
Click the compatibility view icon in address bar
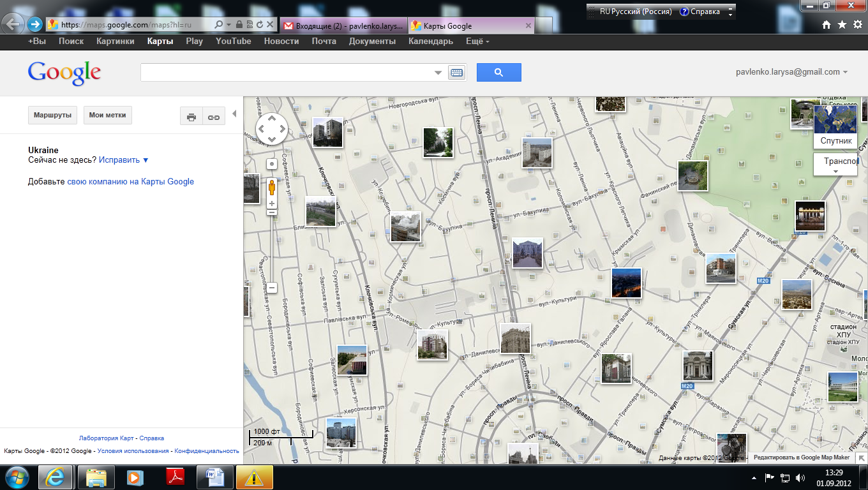250,25
